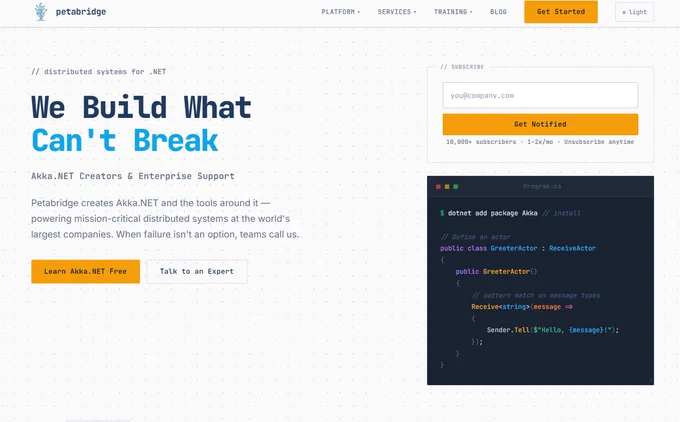The image size is (680, 422).
Task: Open the petabridge home link text
Action: pos(81,12)
